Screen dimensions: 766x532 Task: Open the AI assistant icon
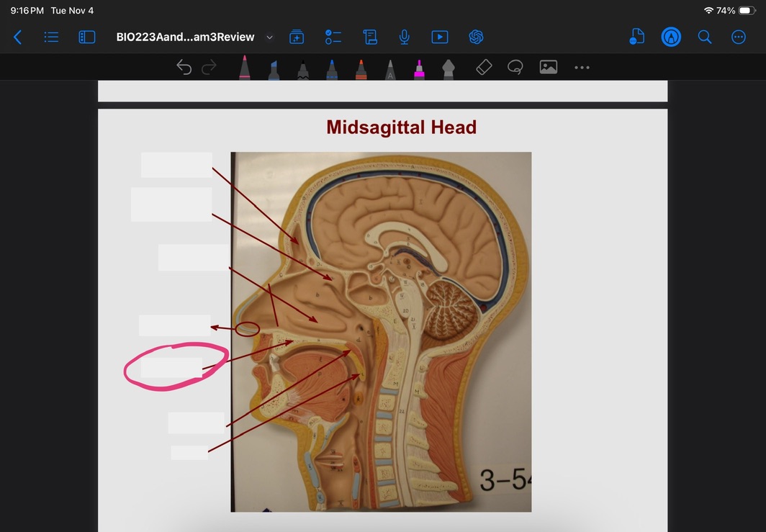pyautogui.click(x=475, y=37)
